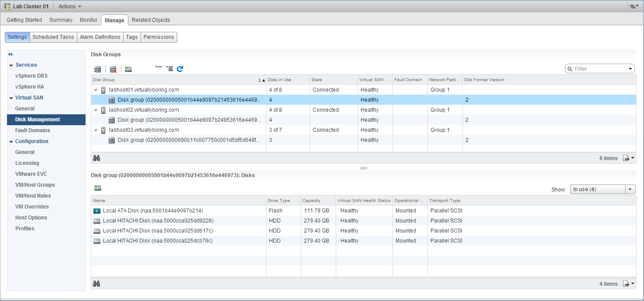
Task: Switch to the Summary tab
Action: 61,20
